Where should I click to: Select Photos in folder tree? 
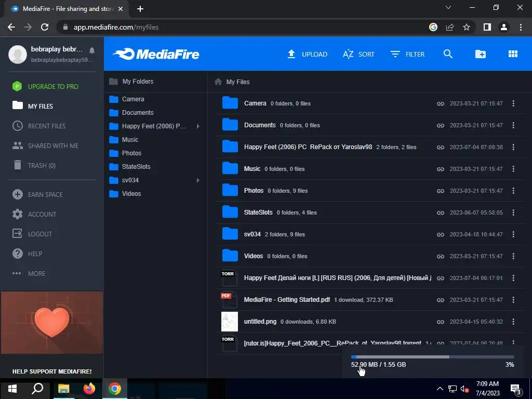coord(125,153)
